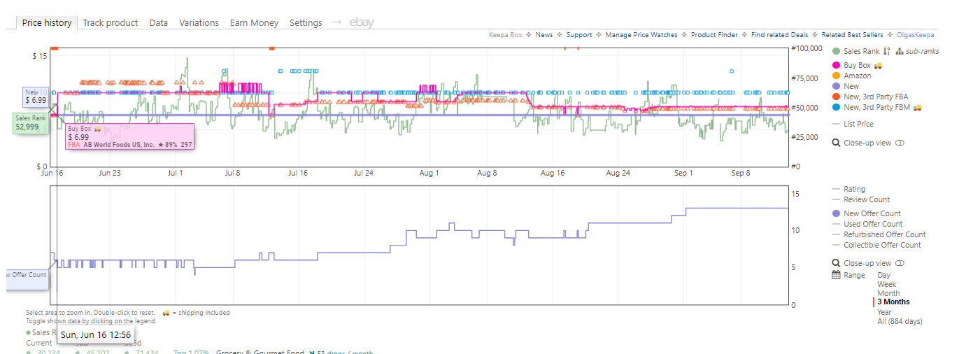Open Manage Price Watches
Viewport: 980px width, 354px height.
click(641, 34)
